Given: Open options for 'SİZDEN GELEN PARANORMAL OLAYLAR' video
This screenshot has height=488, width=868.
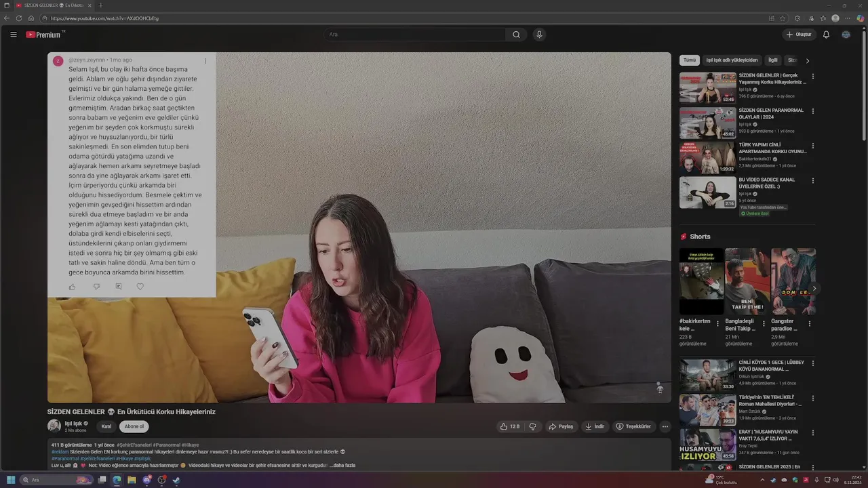Looking at the screenshot, I should tap(813, 111).
